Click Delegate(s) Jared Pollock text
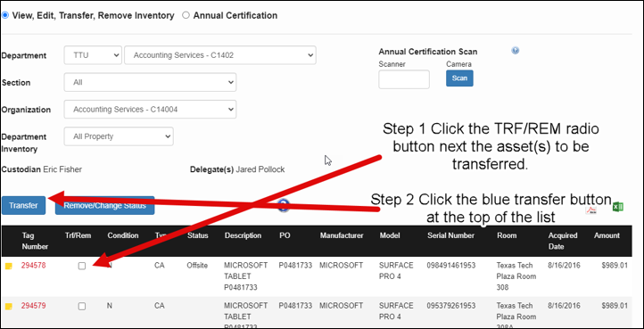The image size is (644, 329). (x=237, y=169)
